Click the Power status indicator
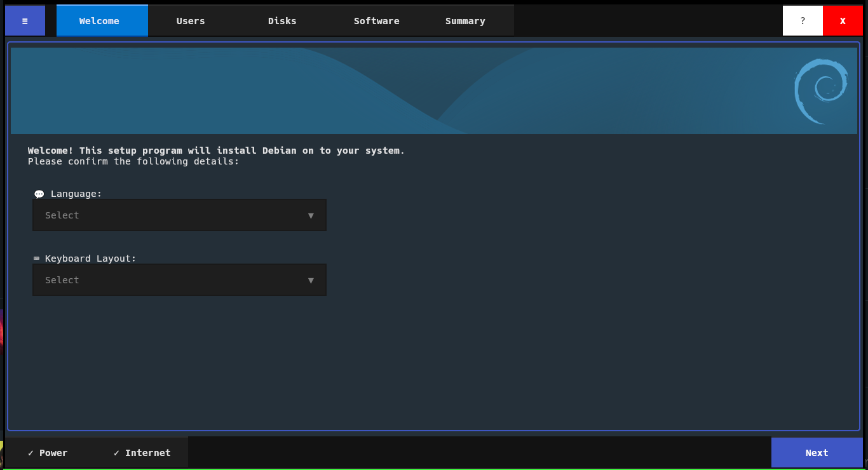The image size is (868, 470). pos(48,453)
